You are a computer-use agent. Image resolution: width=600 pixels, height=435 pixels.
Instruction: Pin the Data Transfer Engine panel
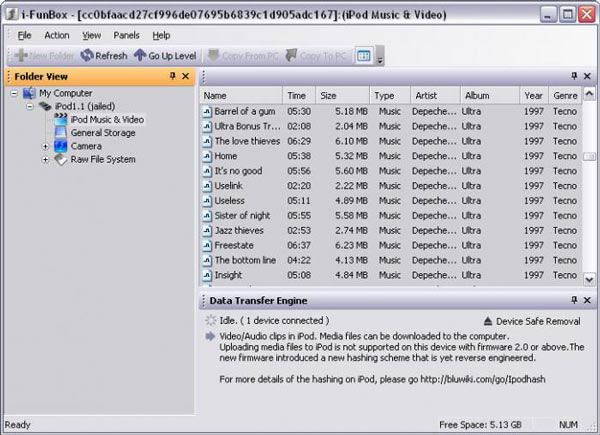coord(574,300)
